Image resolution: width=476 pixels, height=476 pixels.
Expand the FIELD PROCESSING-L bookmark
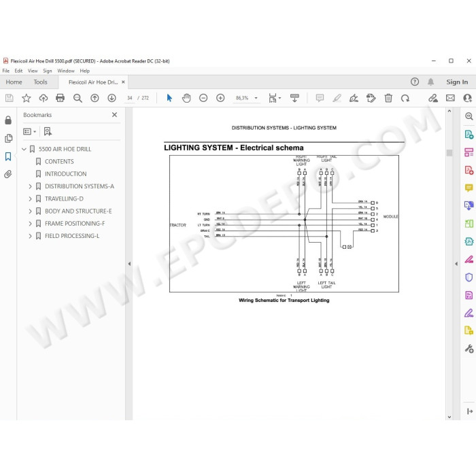30,236
